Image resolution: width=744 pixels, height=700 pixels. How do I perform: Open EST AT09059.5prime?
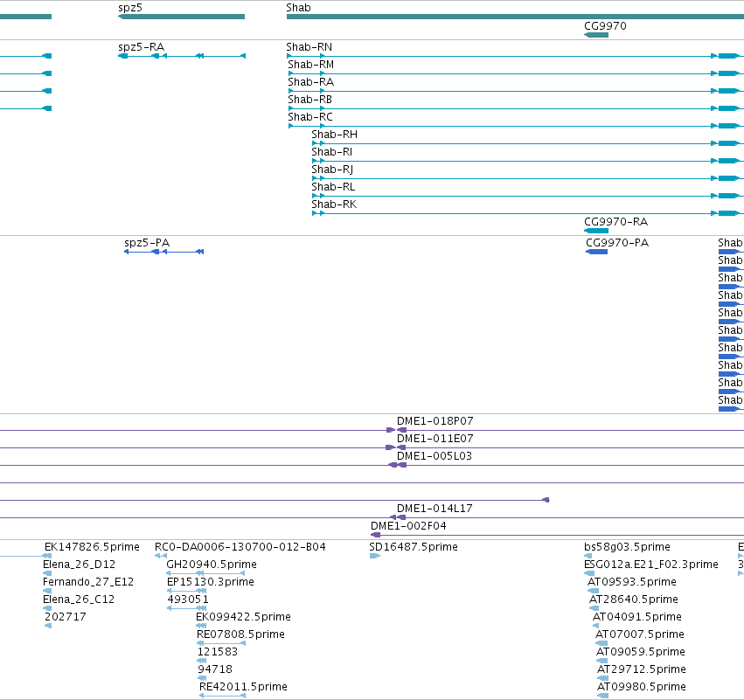(641, 652)
